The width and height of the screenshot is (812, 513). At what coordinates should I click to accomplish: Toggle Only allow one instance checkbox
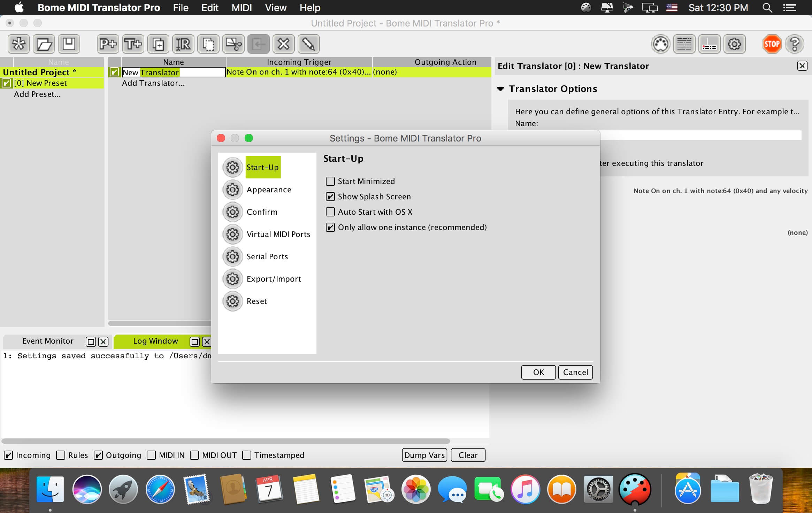coord(330,227)
